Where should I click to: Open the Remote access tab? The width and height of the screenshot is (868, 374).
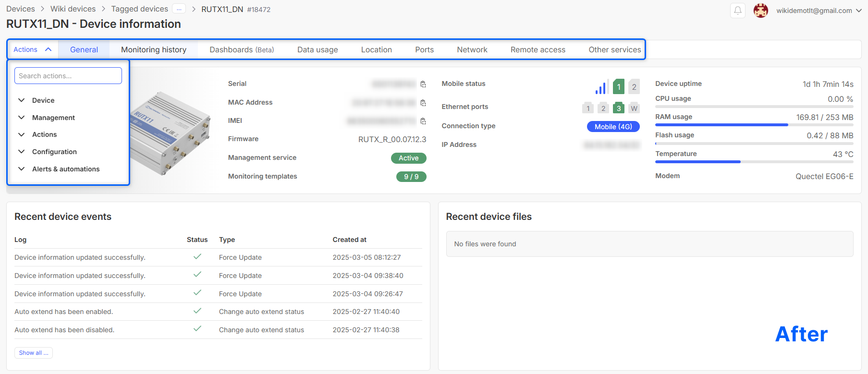click(538, 49)
